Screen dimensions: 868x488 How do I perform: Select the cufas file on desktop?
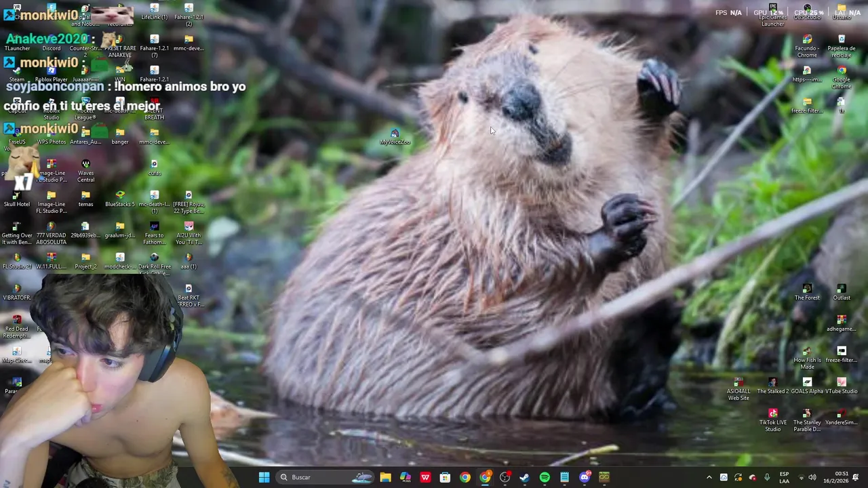pyautogui.click(x=155, y=167)
